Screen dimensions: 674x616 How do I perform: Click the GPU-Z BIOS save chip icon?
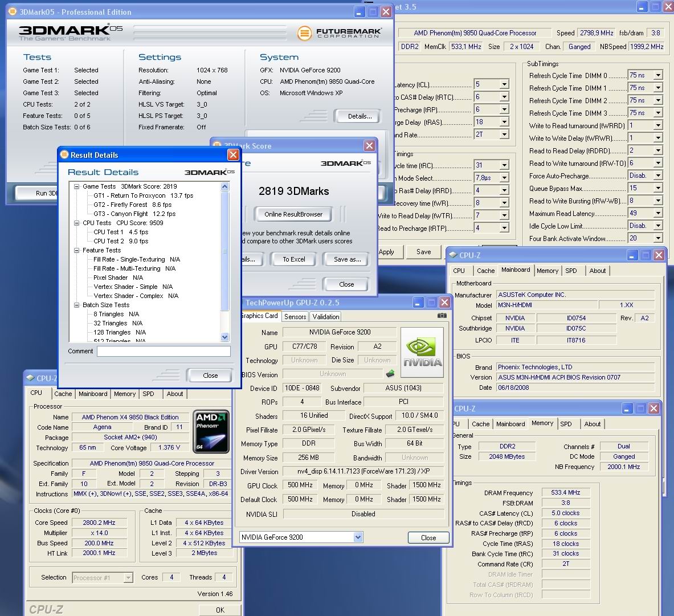390,374
